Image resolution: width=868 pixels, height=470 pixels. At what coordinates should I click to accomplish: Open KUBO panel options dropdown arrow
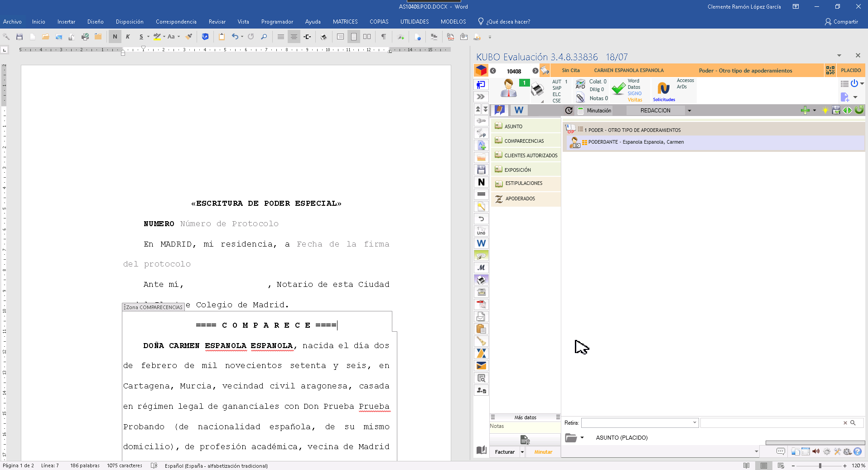coord(839,55)
